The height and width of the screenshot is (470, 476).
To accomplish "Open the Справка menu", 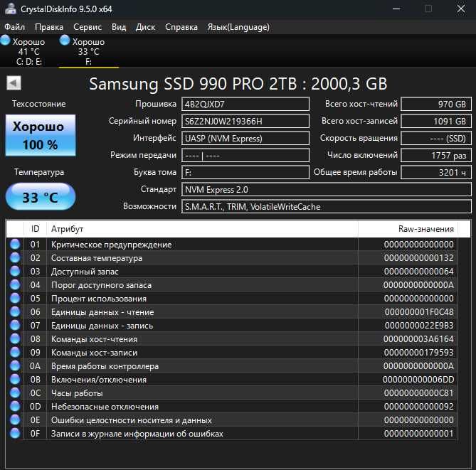I will pos(181,27).
